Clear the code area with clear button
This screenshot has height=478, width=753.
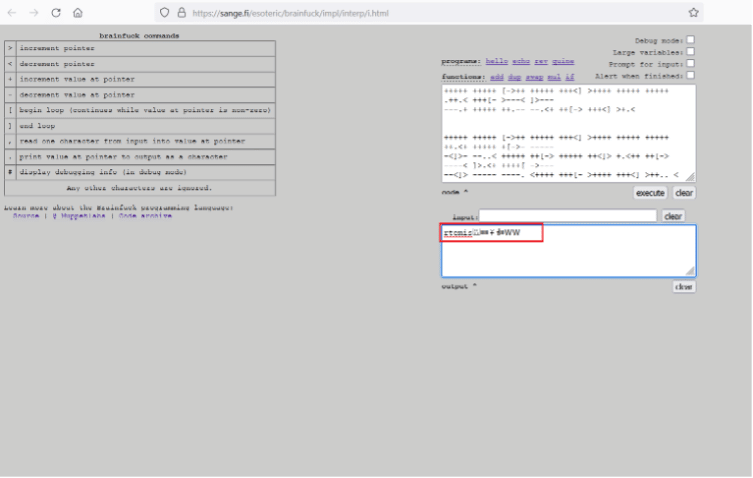[684, 192]
